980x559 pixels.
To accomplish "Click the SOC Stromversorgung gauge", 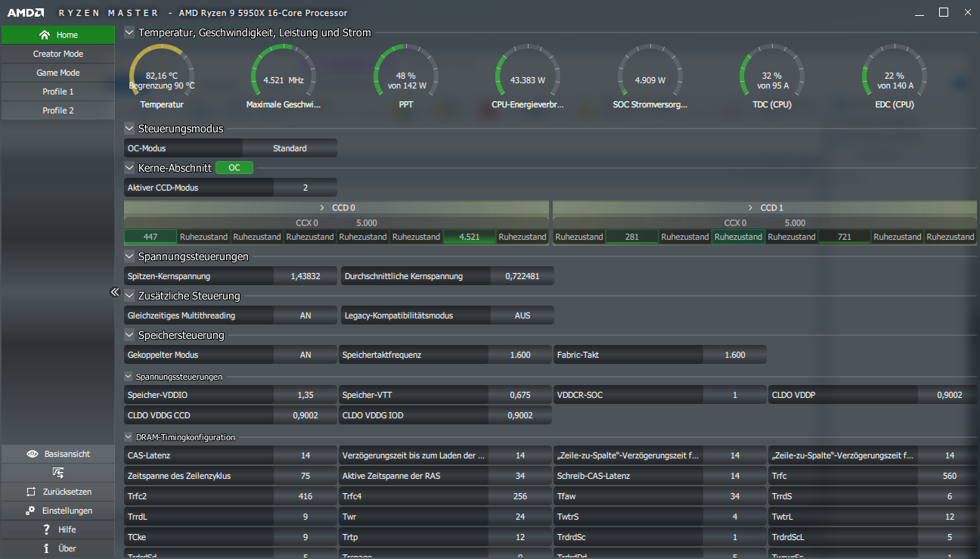I will point(650,77).
